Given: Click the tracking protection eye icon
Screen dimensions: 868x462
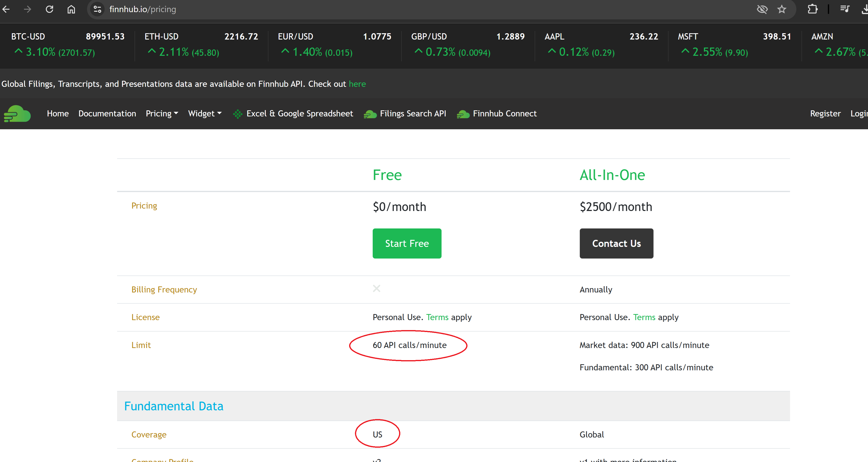Looking at the screenshot, I should 762,9.
